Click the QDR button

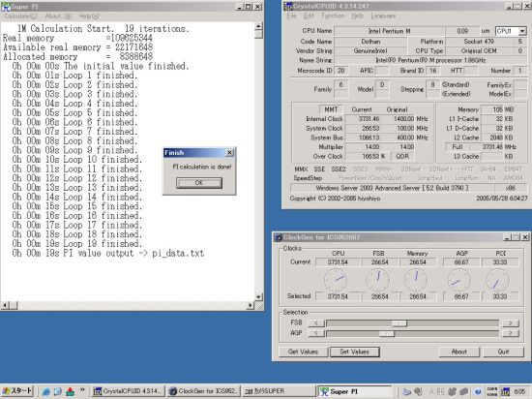coord(402,156)
